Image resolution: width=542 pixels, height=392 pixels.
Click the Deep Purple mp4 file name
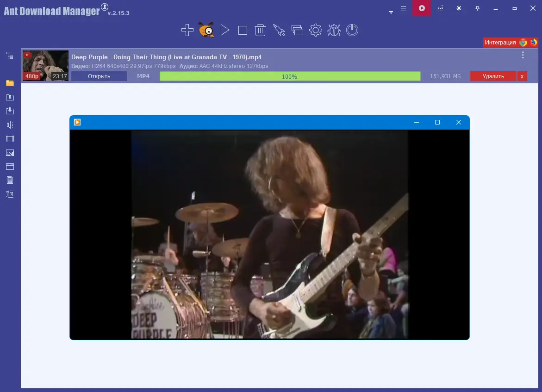click(x=166, y=57)
